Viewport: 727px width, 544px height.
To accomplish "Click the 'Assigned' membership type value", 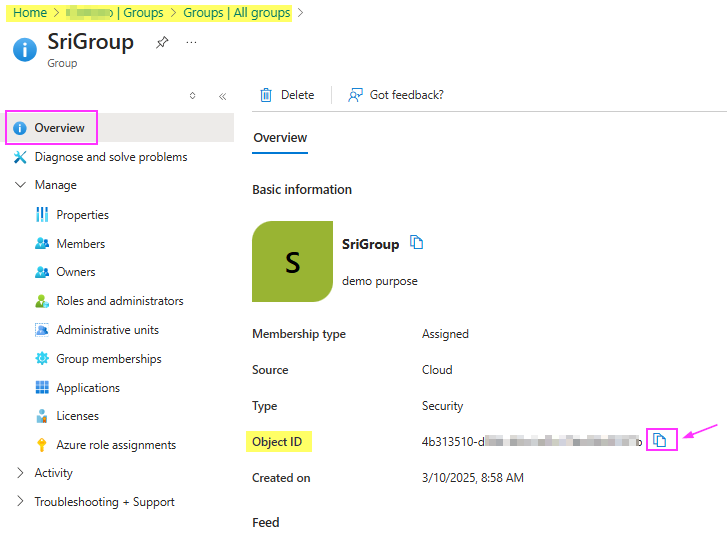I will [445, 334].
